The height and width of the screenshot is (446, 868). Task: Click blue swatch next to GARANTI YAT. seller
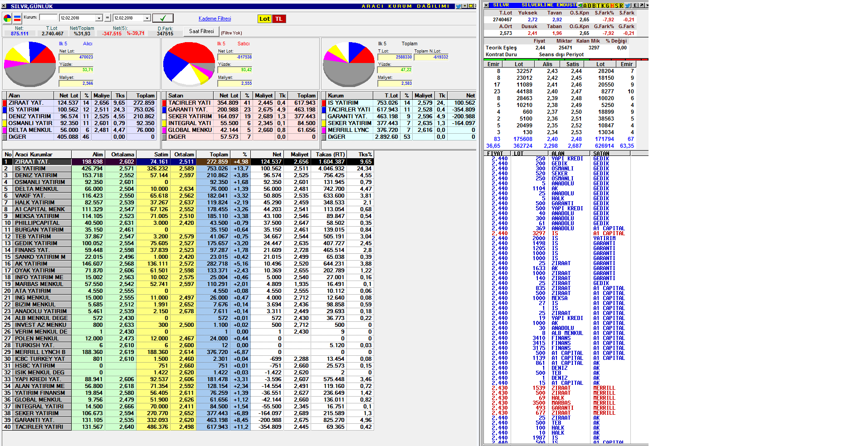tap(165, 110)
